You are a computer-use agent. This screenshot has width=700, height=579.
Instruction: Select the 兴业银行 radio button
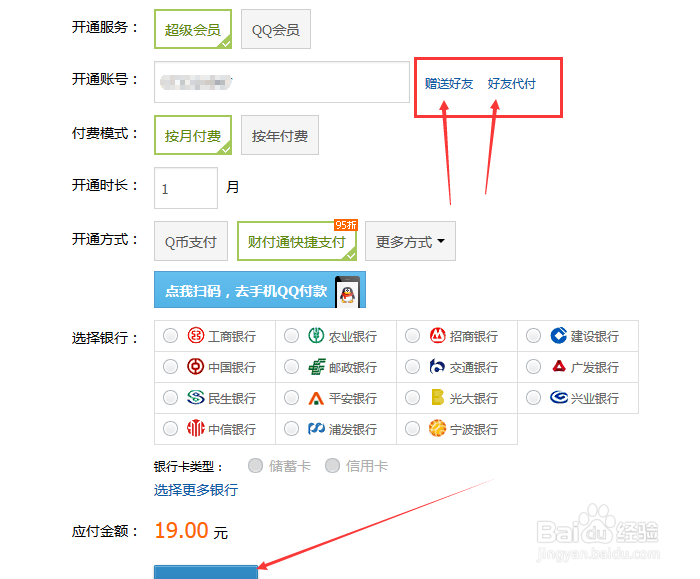(533, 398)
